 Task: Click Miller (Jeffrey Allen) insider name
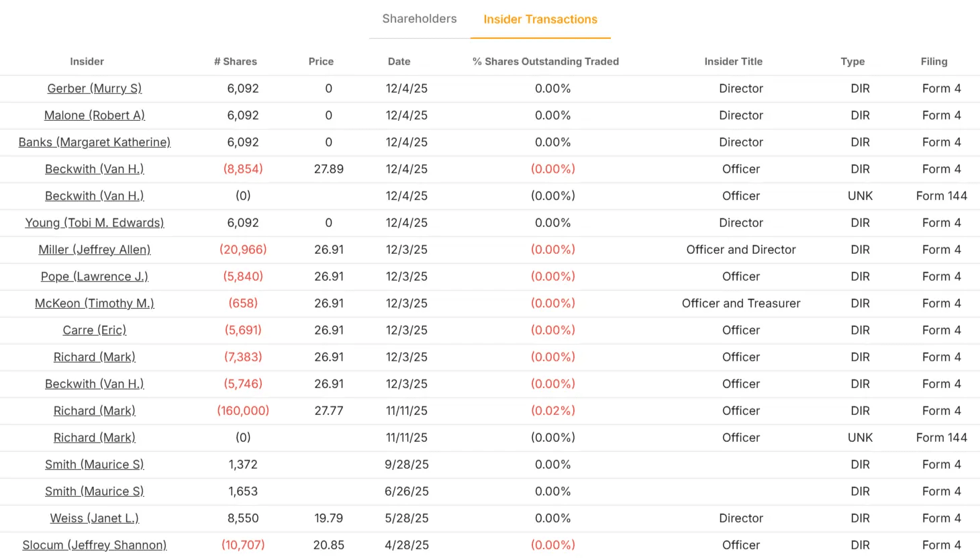tap(95, 250)
